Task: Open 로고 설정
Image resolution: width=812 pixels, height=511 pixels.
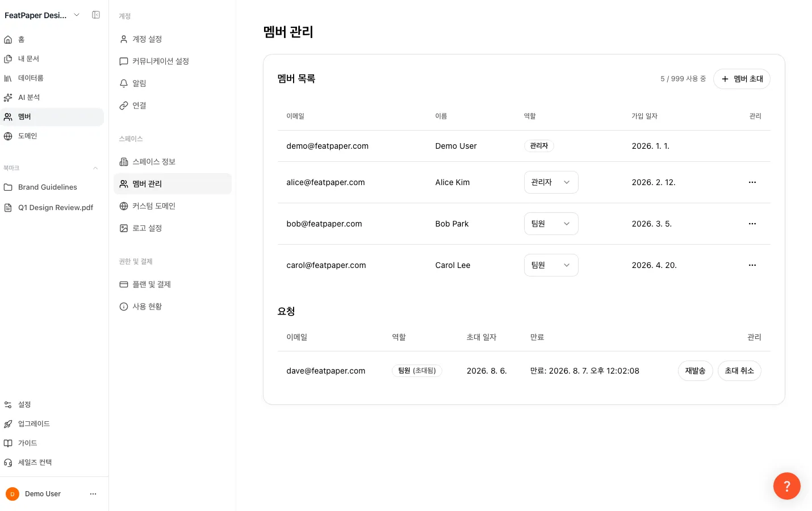Action: 173,228
